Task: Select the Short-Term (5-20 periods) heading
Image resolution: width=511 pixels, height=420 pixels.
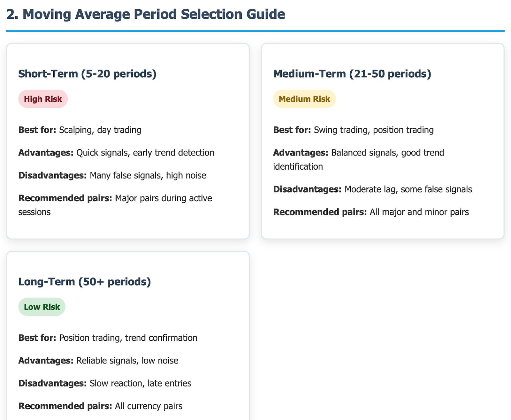Action: pyautogui.click(x=87, y=74)
